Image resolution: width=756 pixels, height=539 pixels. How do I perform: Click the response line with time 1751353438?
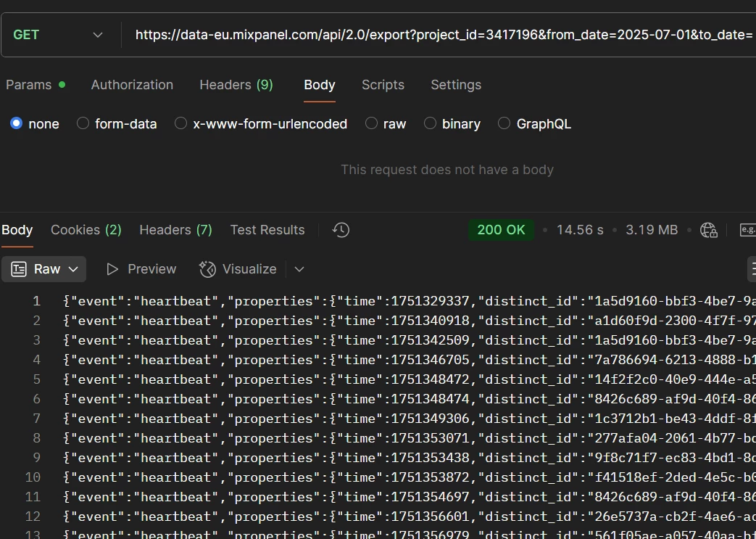click(410, 458)
